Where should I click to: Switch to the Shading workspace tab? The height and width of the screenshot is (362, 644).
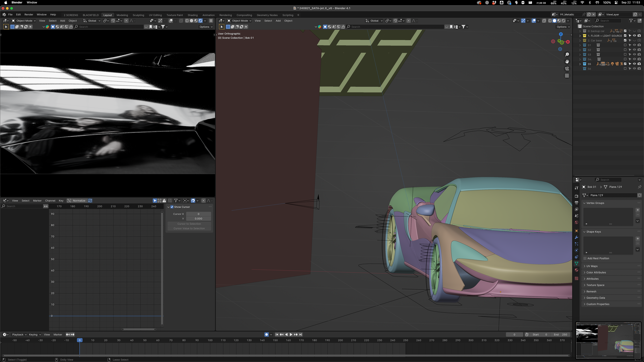[193, 15]
